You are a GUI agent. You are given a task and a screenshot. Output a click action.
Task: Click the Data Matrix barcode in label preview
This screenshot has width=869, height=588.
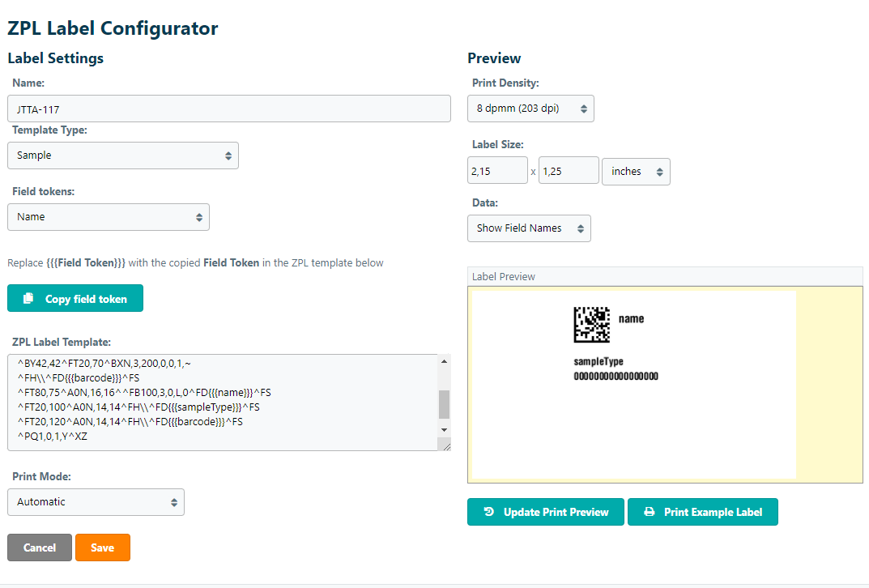tap(592, 324)
